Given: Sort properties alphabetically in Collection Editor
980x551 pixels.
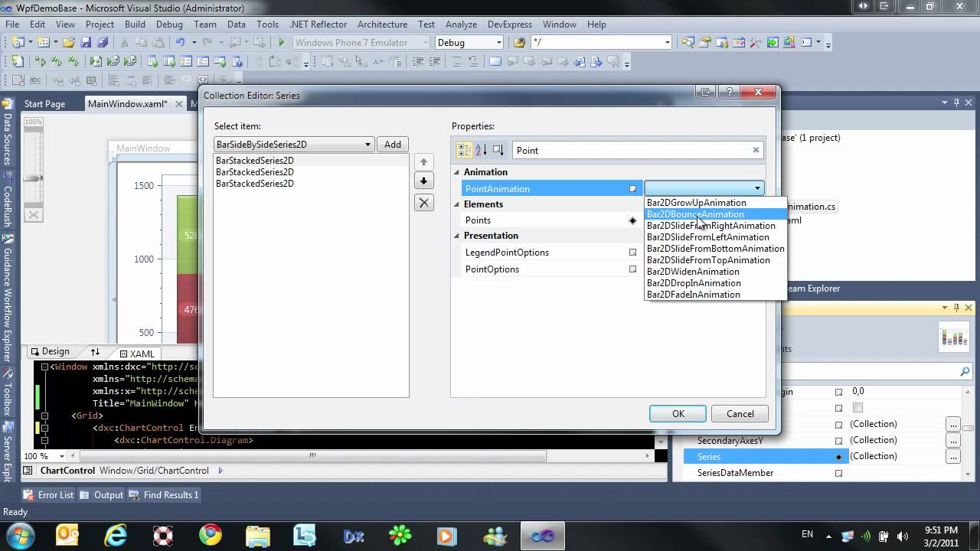Looking at the screenshot, I should click(481, 150).
